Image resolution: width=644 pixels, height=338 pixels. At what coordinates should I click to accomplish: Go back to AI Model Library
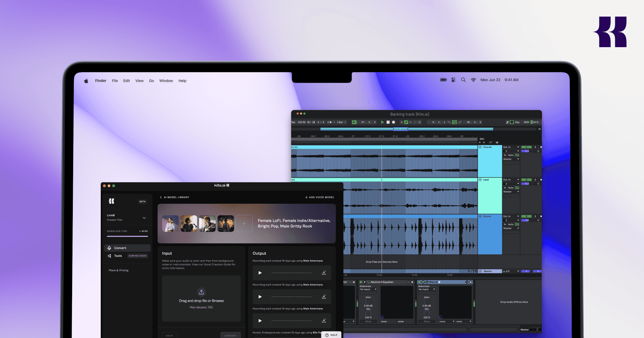coord(175,197)
